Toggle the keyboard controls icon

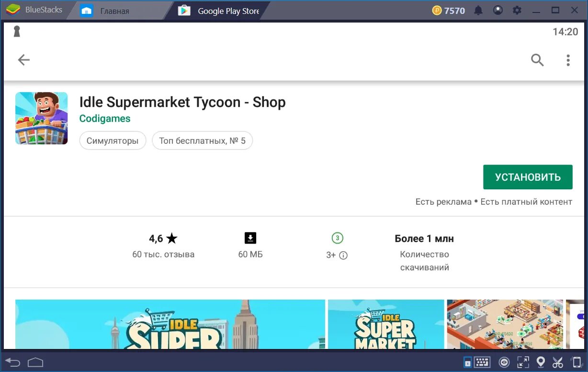tap(483, 362)
